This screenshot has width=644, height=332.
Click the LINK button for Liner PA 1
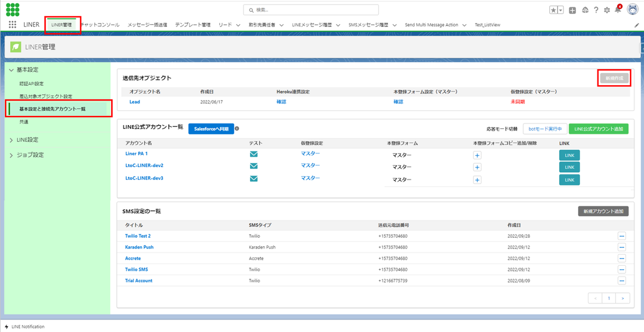click(569, 155)
